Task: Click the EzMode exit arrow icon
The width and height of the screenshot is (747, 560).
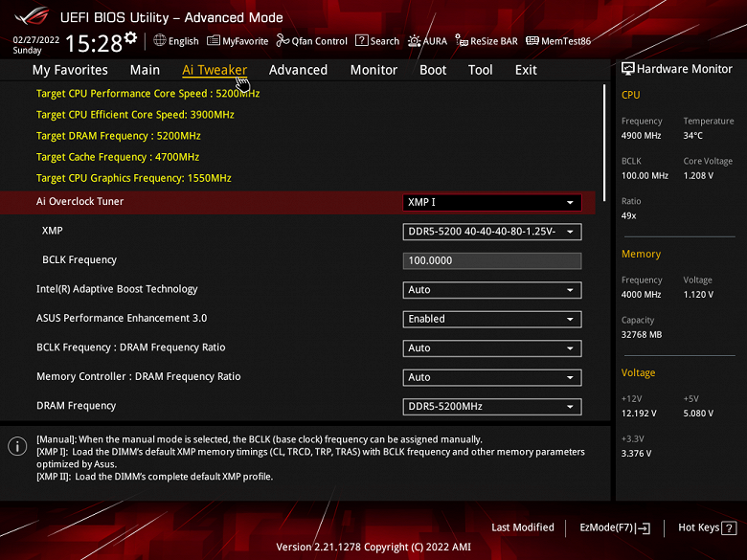Action: [643, 527]
